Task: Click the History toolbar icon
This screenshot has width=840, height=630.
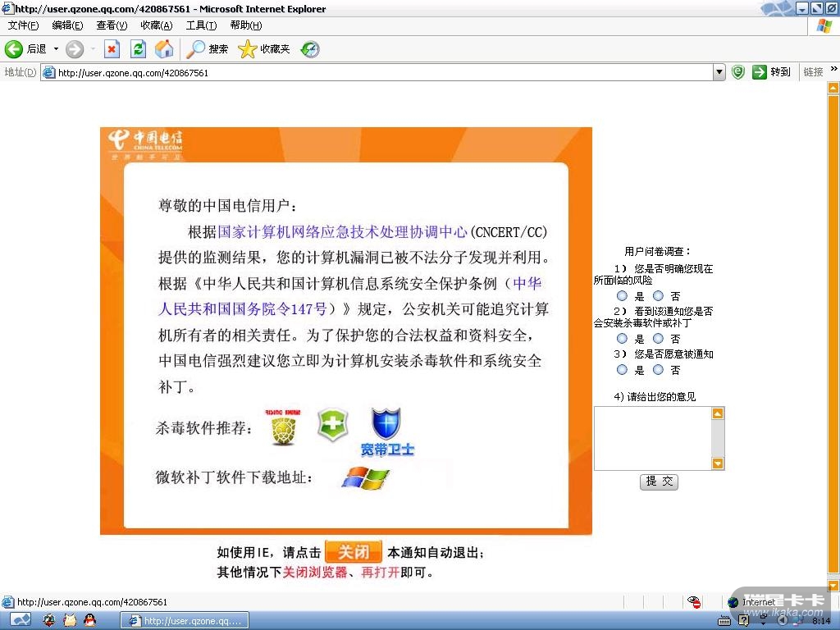Action: pyautogui.click(x=309, y=49)
